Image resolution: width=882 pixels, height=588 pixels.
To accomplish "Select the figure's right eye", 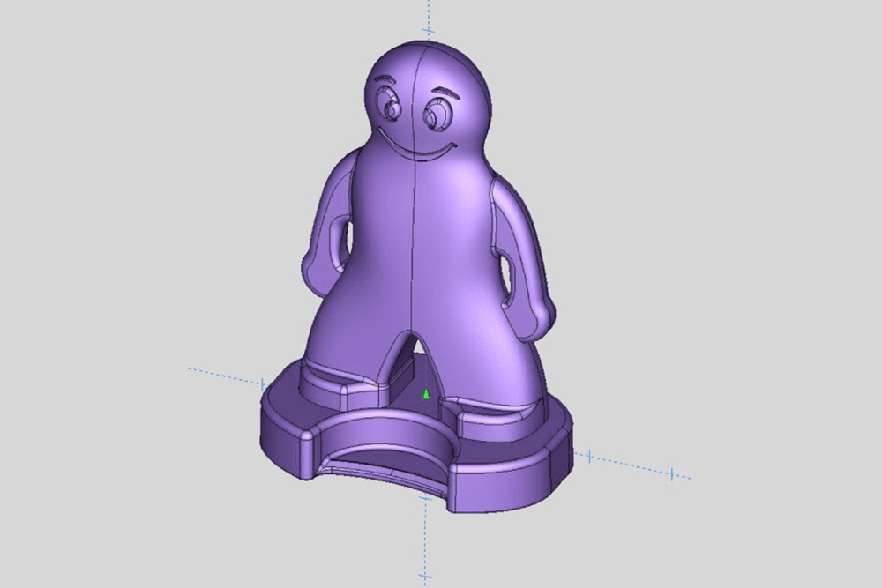I will click(x=437, y=115).
